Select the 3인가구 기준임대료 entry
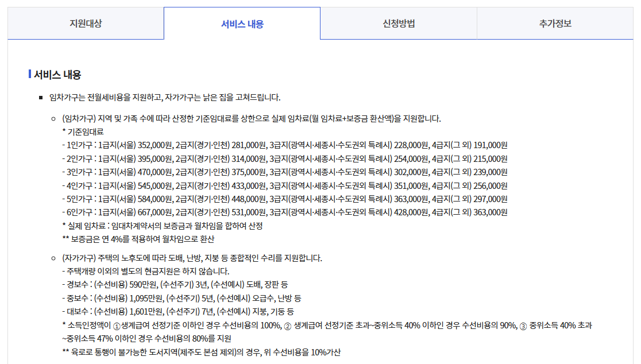 click(x=285, y=171)
